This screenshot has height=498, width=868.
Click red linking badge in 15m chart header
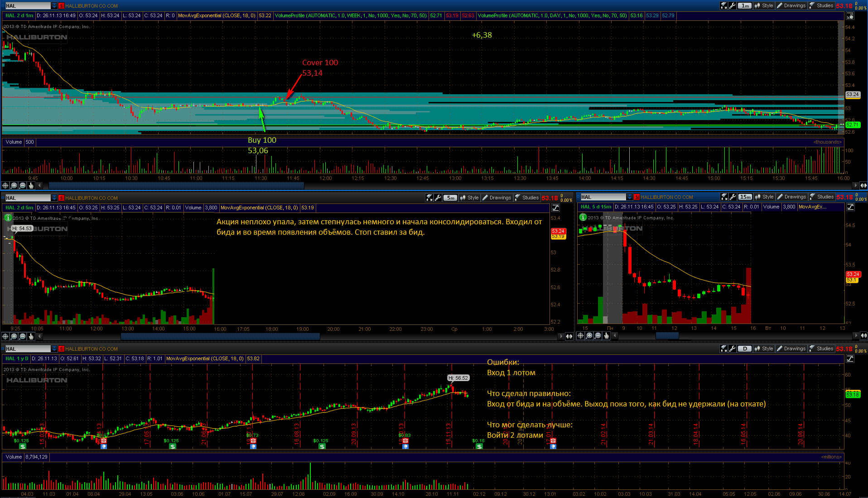point(637,197)
